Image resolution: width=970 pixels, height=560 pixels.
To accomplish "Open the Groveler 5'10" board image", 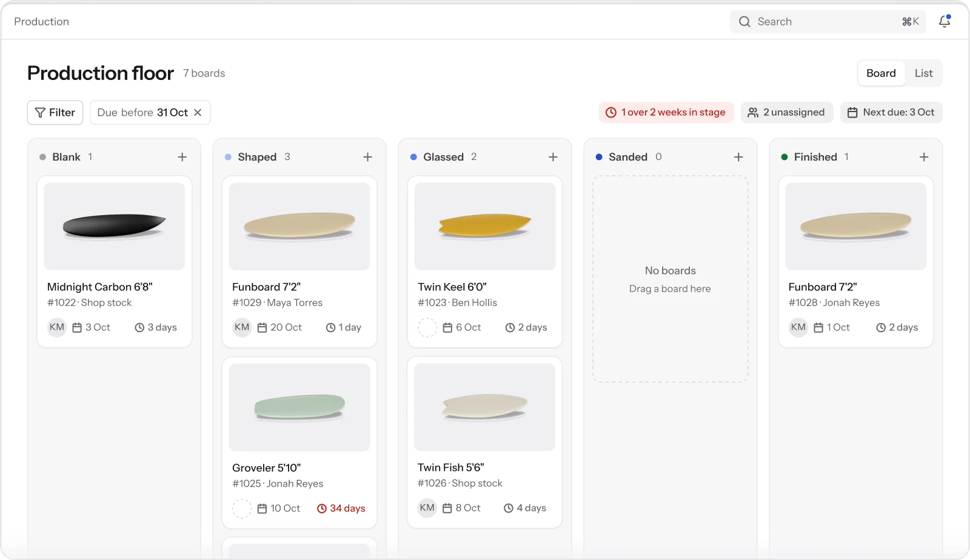I will point(299,407).
